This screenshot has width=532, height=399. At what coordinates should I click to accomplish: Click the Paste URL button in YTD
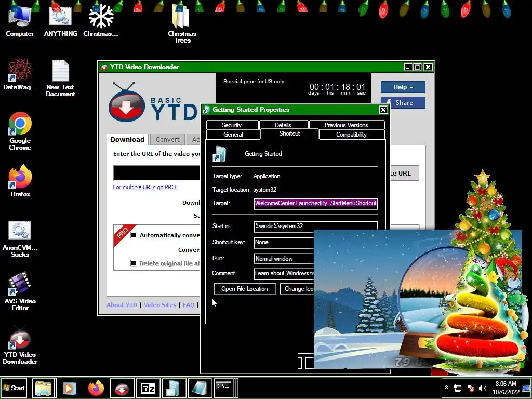(x=404, y=173)
